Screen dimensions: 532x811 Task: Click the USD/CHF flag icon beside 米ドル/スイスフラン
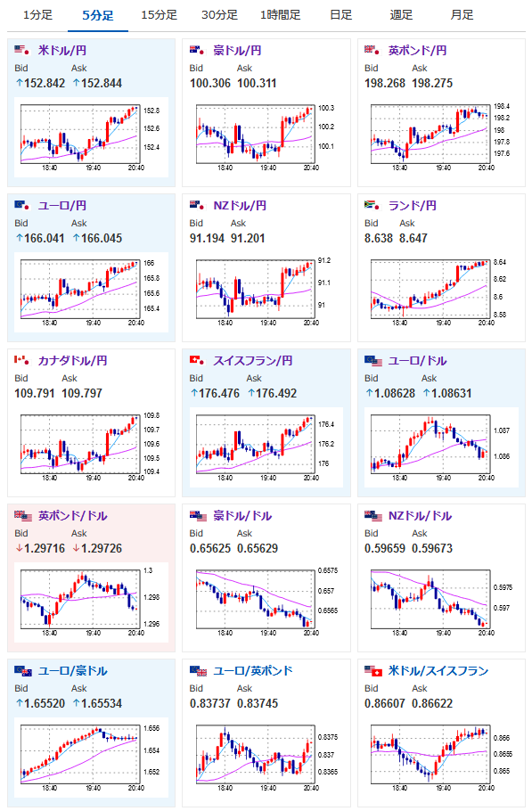(x=372, y=671)
